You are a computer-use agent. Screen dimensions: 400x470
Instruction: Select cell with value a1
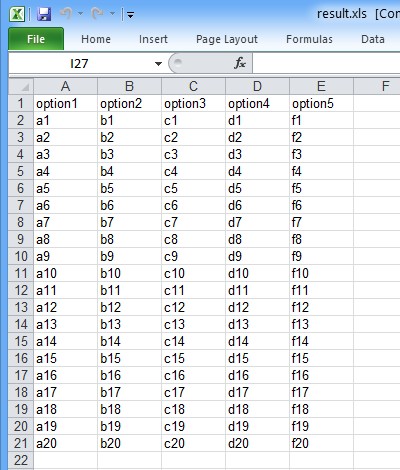65,120
